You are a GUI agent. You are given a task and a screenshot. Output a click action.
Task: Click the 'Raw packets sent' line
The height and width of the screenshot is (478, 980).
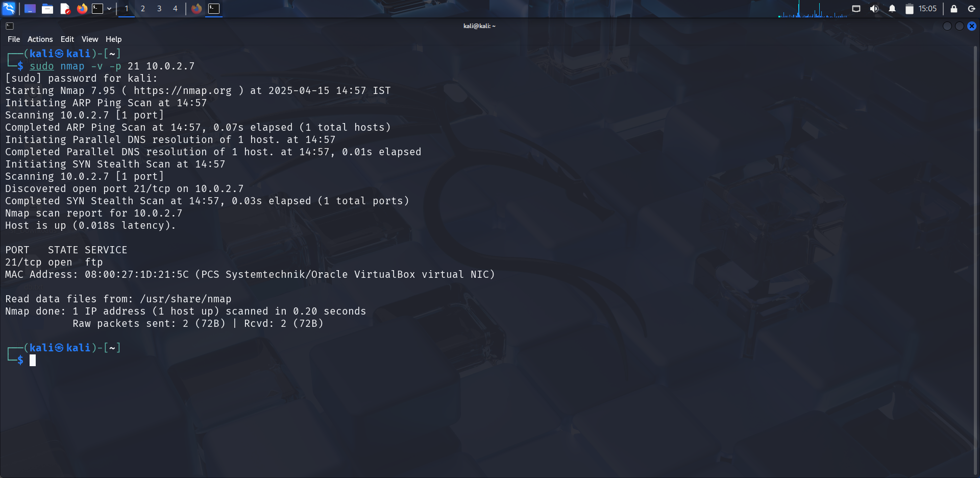[198, 324]
